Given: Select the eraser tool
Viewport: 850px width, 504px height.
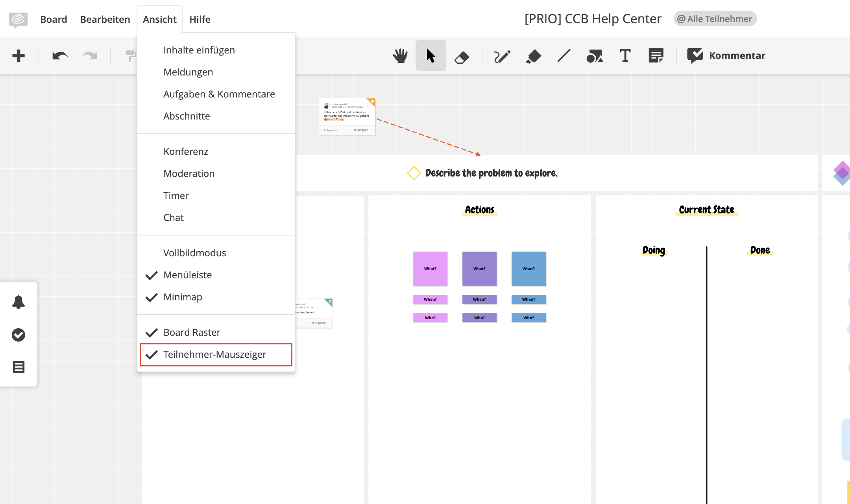Looking at the screenshot, I should 462,56.
